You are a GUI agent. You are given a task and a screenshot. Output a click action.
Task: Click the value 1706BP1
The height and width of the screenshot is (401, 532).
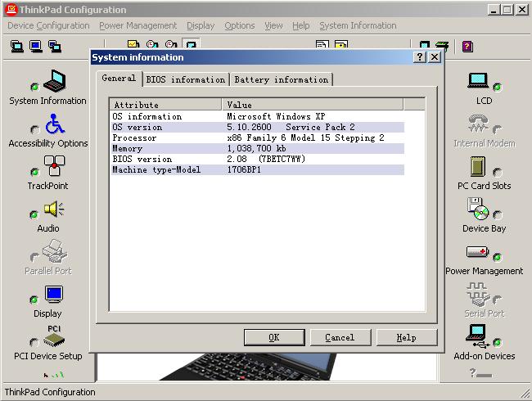(x=244, y=169)
